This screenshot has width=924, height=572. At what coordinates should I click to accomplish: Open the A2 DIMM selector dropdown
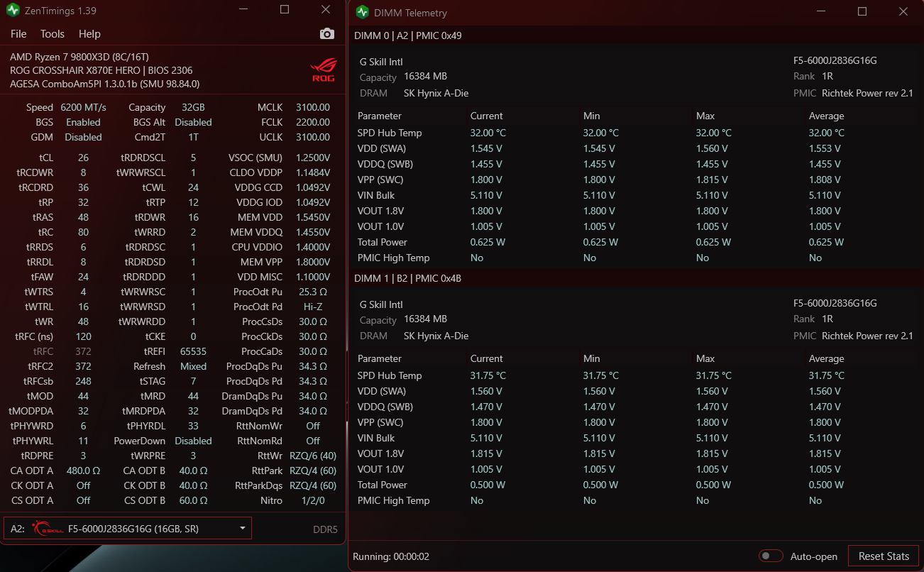pos(128,528)
